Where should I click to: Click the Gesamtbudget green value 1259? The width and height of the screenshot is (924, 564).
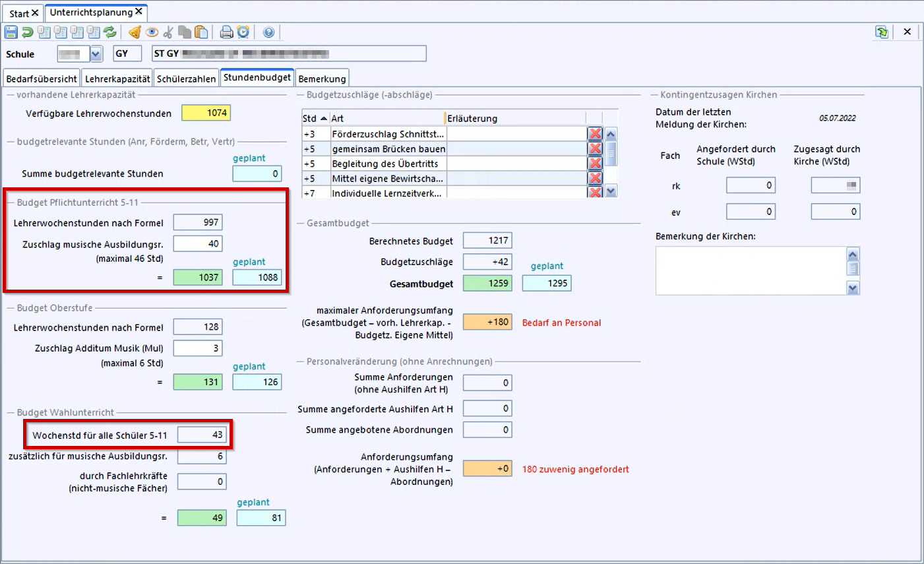[487, 283]
